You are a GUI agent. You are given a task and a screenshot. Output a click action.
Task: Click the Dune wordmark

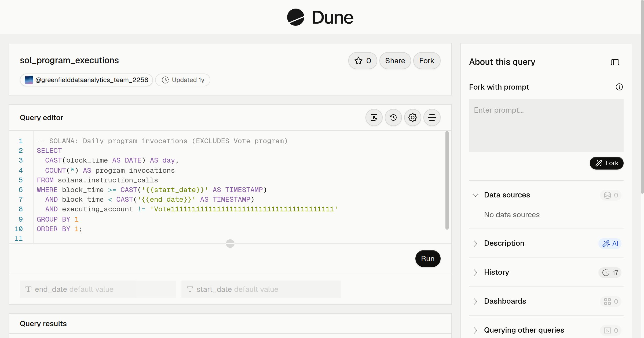pos(332,17)
